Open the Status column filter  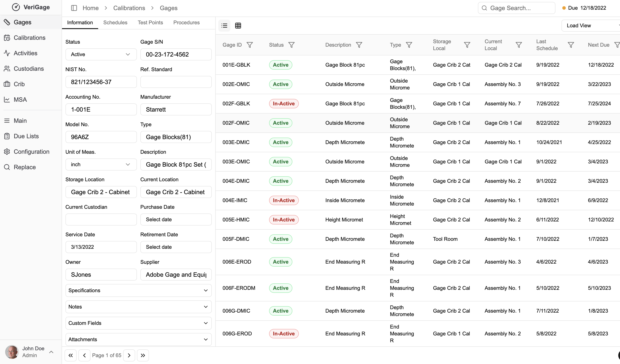point(291,45)
